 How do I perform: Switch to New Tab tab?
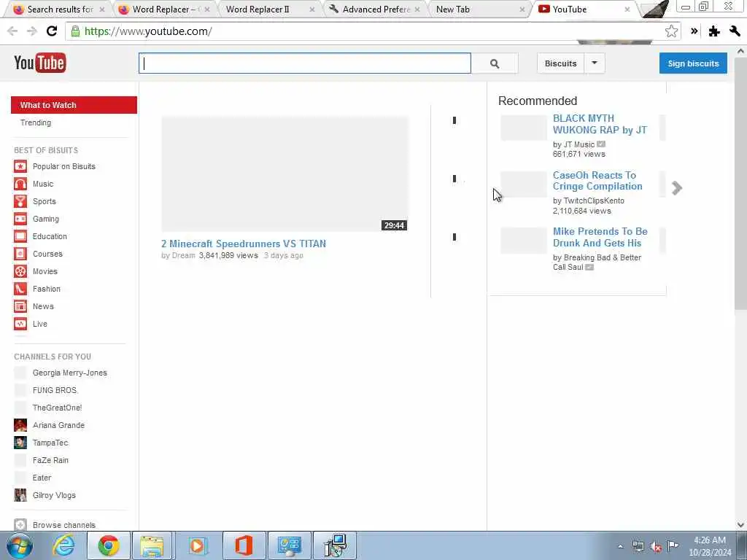tap(480, 9)
